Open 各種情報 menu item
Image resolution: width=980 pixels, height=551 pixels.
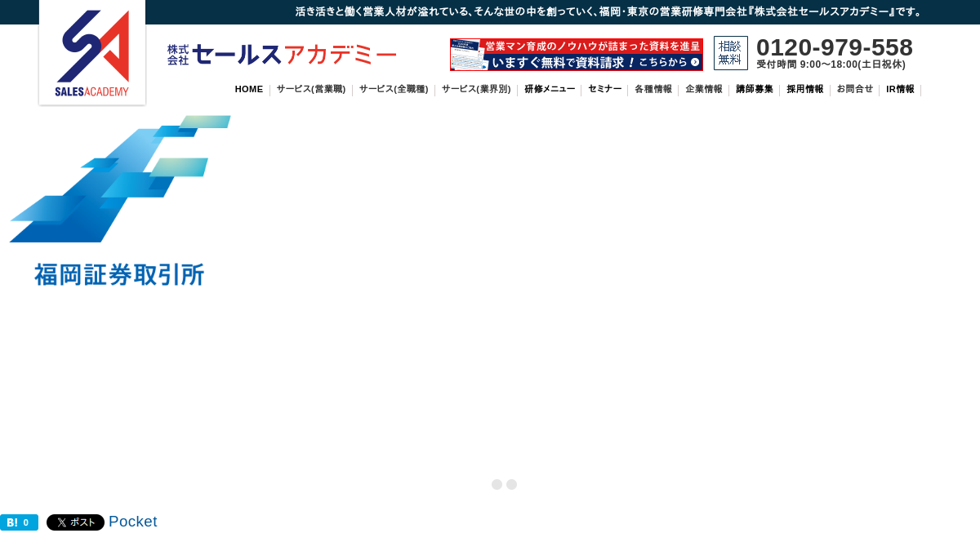pos(653,89)
